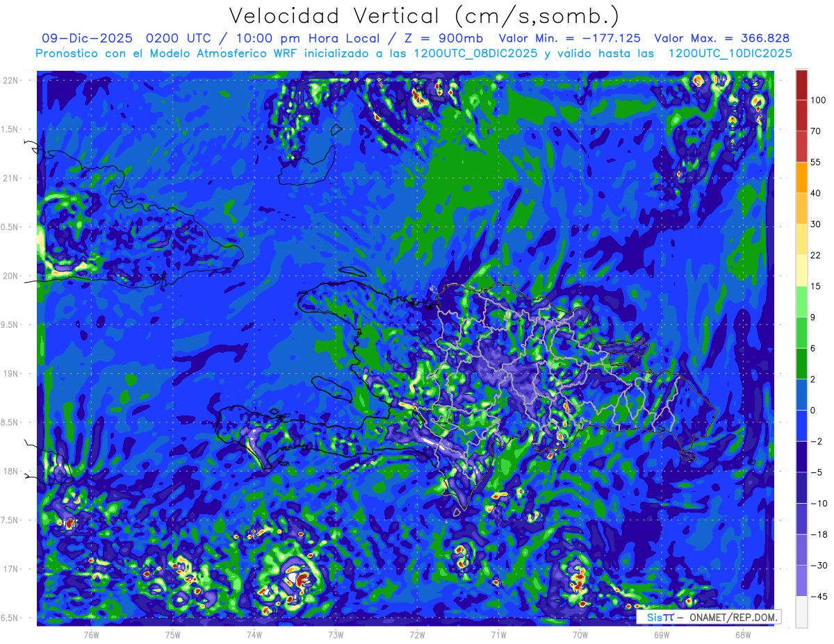Click the '76W' longitude label
This screenshot has width=834, height=644.
(91, 634)
